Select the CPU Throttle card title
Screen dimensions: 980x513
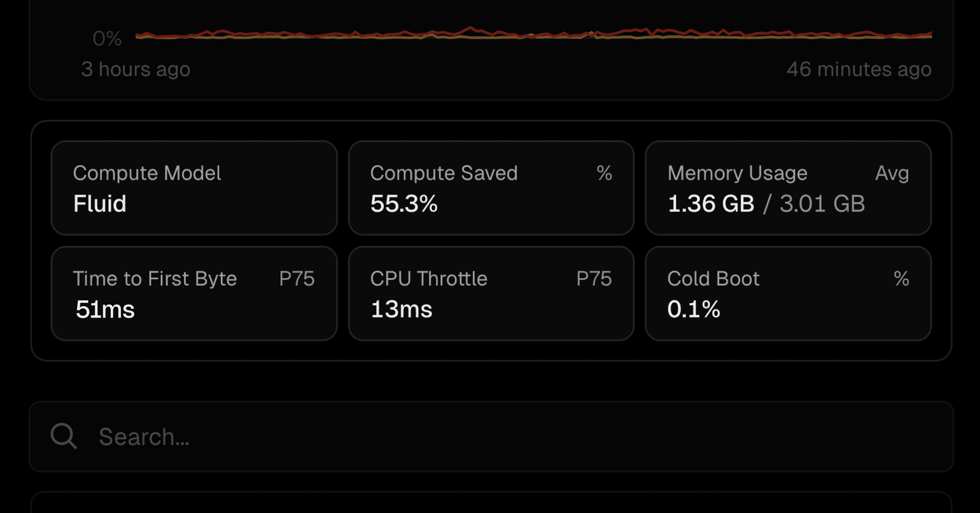[428, 279]
